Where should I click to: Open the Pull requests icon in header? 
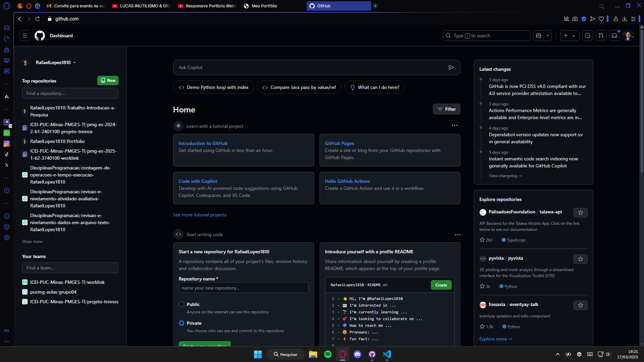pos(601,36)
